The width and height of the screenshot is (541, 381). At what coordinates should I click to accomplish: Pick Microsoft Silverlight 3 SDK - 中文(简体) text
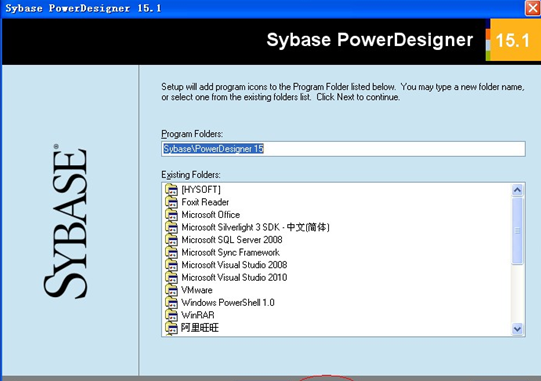click(x=255, y=227)
